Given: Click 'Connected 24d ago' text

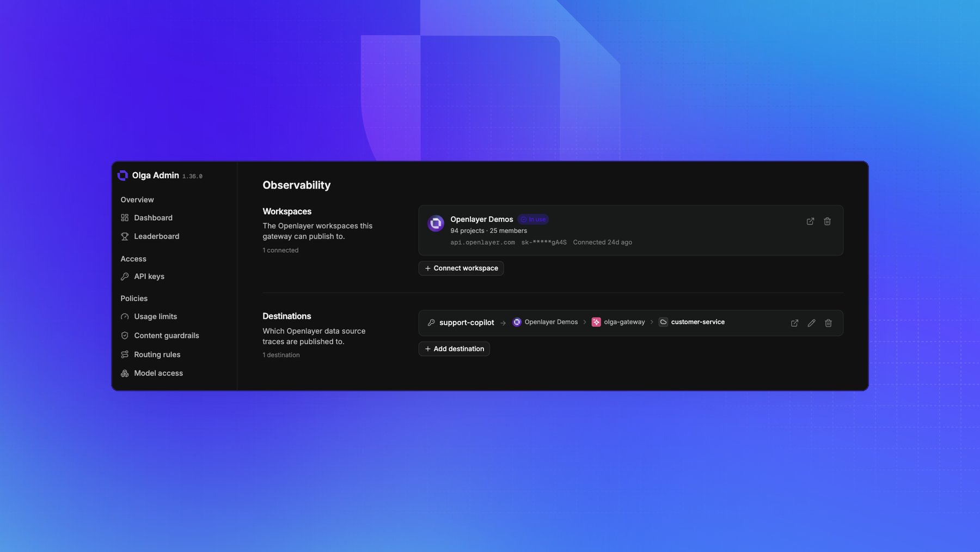Looking at the screenshot, I should point(602,242).
